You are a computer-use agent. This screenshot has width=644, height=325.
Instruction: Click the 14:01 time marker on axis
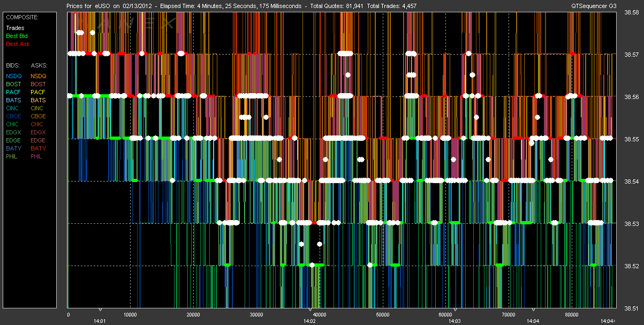(100, 321)
